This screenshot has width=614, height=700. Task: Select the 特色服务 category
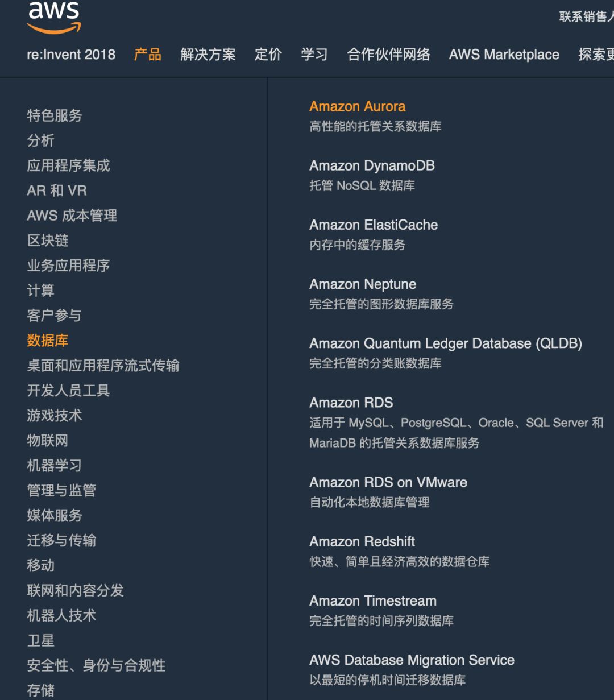pyautogui.click(x=55, y=115)
